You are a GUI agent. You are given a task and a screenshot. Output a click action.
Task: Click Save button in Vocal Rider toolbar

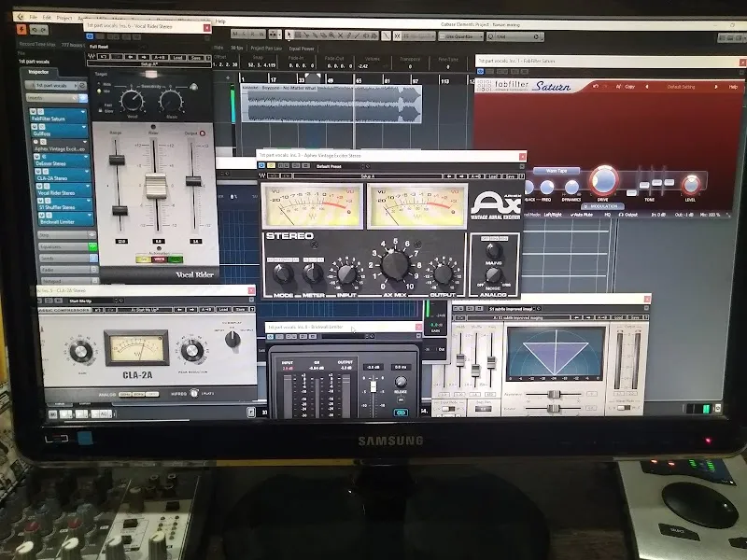195,57
